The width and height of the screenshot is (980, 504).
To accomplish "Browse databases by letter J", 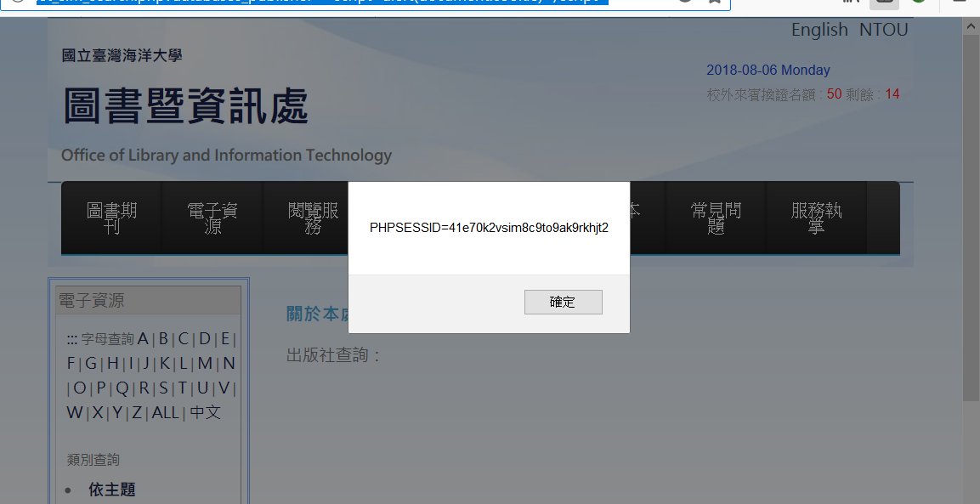I will click(145, 363).
